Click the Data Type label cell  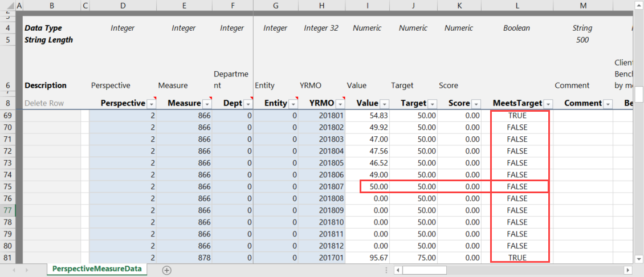(52, 28)
